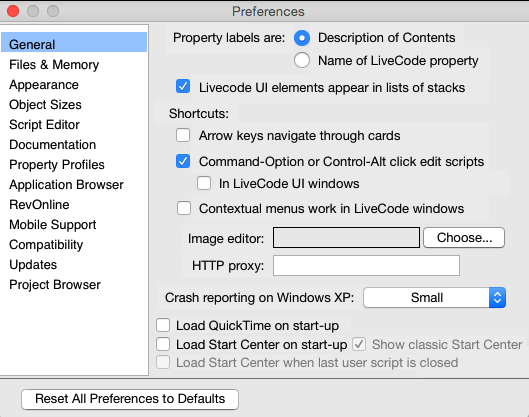The width and height of the screenshot is (529, 417).
Task: Enable Load QuickTime on start-up
Action: [163, 326]
